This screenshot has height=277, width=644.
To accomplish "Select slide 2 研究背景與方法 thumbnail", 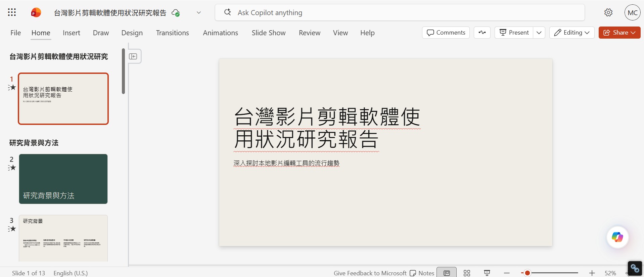I will [63, 179].
